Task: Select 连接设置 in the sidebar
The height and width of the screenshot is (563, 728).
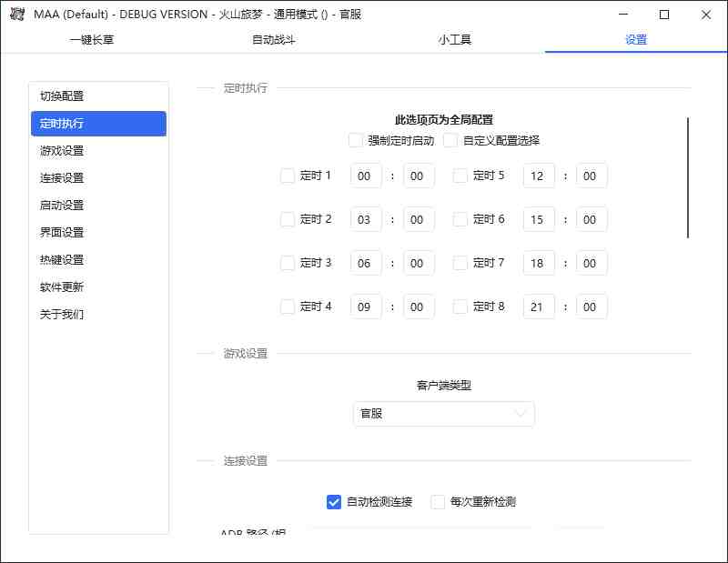Action: (98, 178)
